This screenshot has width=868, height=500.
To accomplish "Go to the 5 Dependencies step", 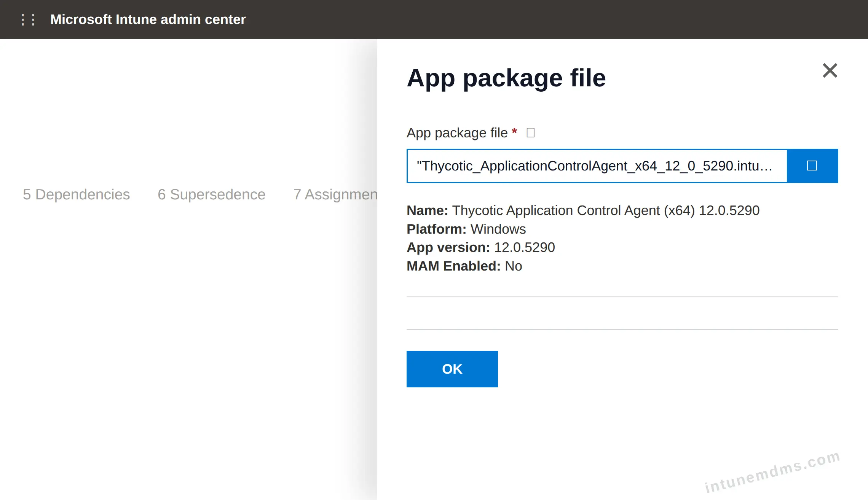I will (x=76, y=194).
